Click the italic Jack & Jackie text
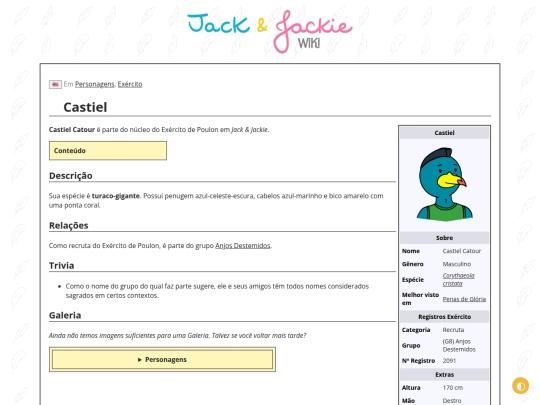540x405 pixels. (x=249, y=129)
